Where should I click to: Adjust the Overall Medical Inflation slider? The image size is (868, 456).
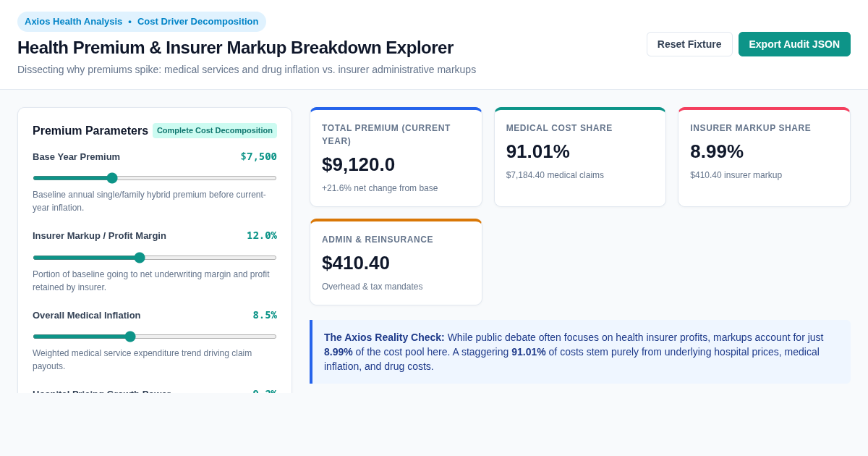[155, 337]
